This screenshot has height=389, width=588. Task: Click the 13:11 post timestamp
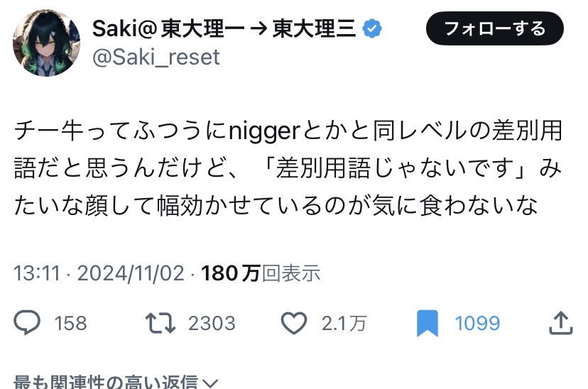(x=35, y=273)
